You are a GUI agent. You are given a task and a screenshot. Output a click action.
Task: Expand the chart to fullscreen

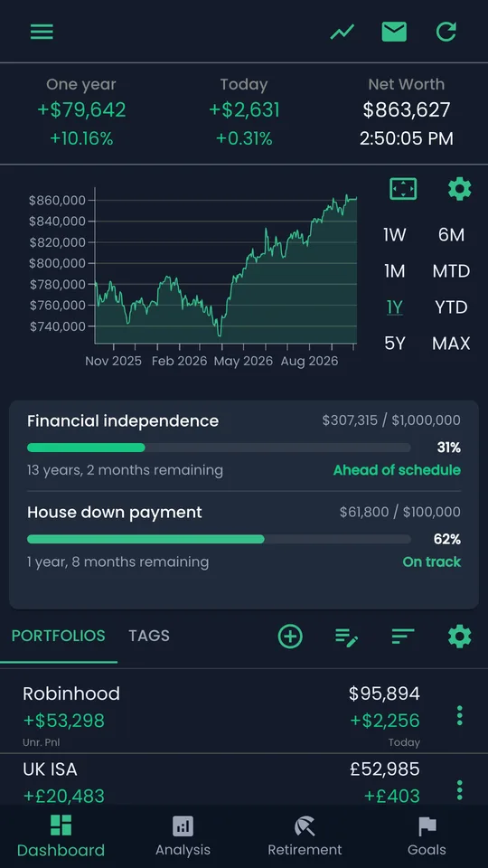pos(403,189)
